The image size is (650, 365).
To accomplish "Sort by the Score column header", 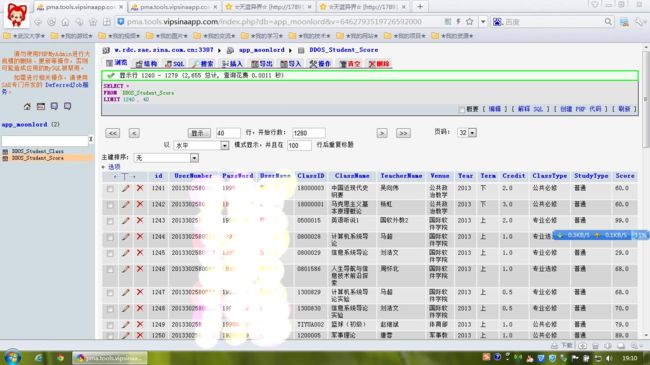I will tap(625, 176).
